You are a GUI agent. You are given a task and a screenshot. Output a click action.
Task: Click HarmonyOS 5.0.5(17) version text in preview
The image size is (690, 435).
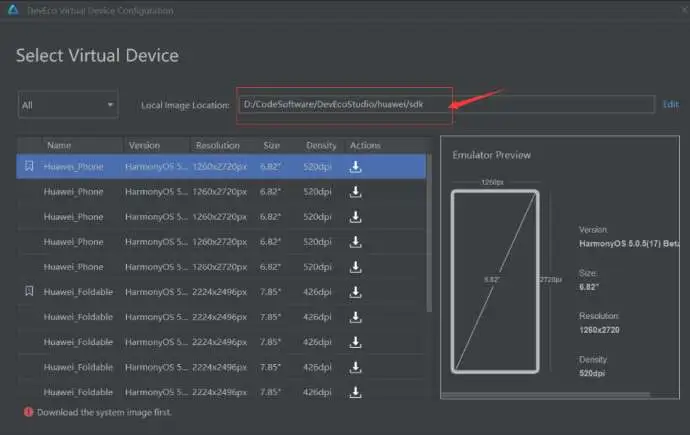629,243
